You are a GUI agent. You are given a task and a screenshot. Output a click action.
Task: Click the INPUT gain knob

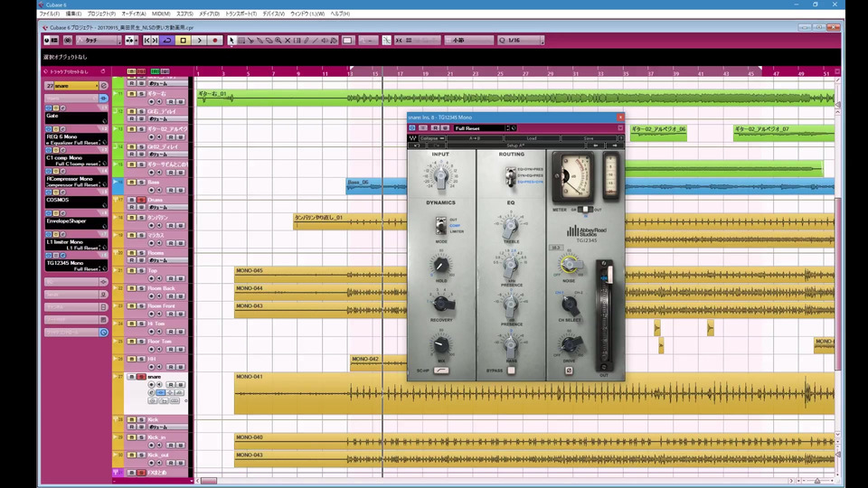[440, 176]
